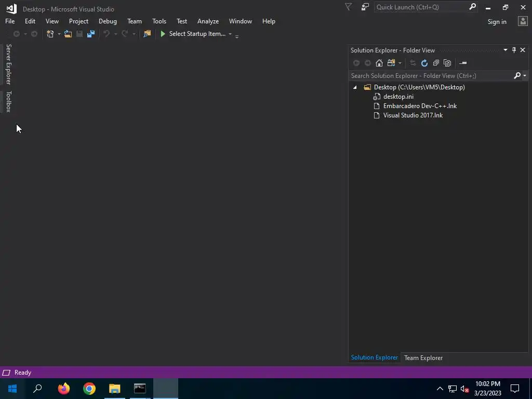This screenshot has height=399, width=532.
Task: Open the Help menu
Action: click(269, 21)
